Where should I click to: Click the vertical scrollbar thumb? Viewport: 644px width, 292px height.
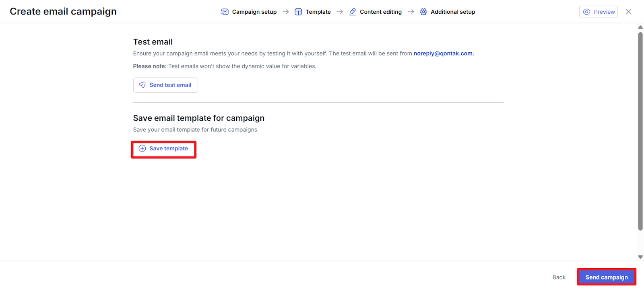[640, 131]
